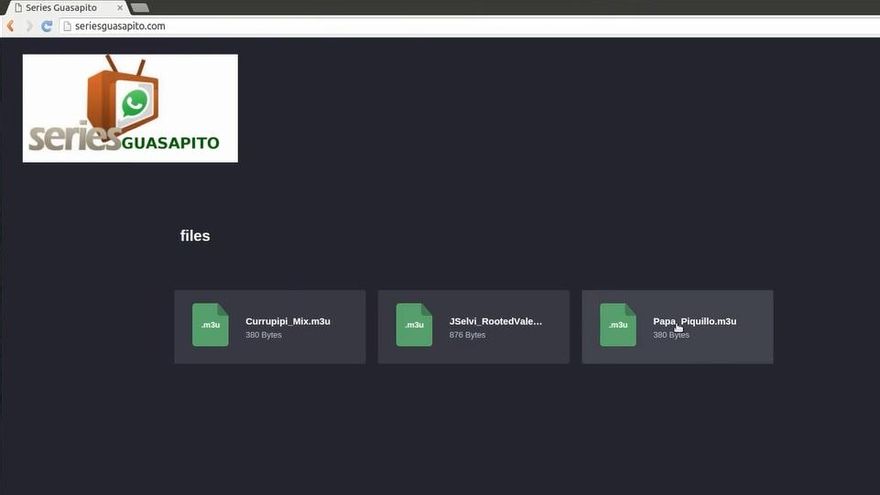Screen dimensions: 880x495
Task: Click the green GUASAPITO text in the logo
Action: [170, 143]
